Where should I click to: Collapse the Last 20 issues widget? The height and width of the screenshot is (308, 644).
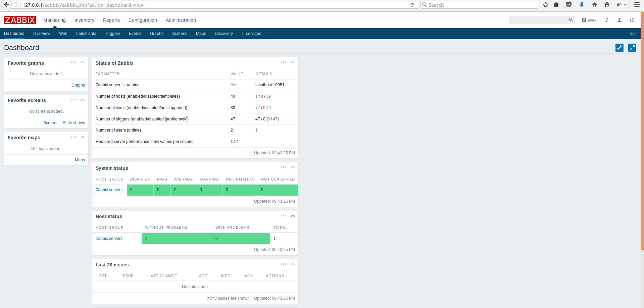pyautogui.click(x=293, y=264)
